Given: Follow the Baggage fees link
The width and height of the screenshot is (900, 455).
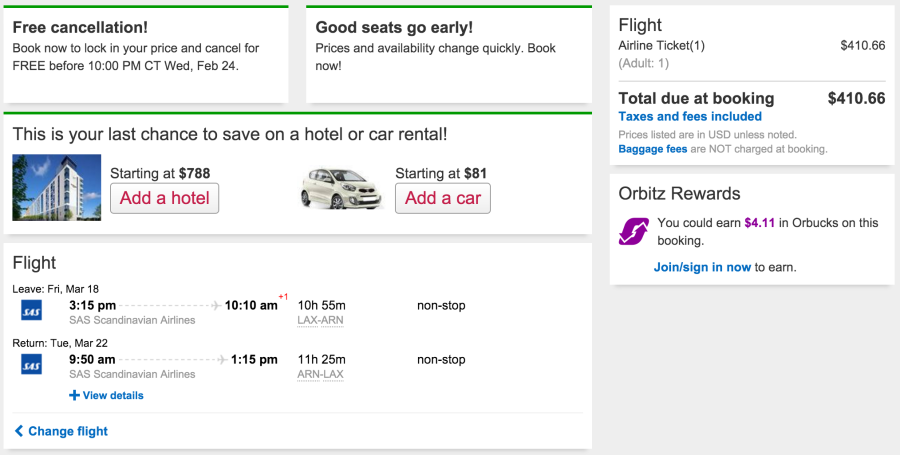Looking at the screenshot, I should 651,149.
